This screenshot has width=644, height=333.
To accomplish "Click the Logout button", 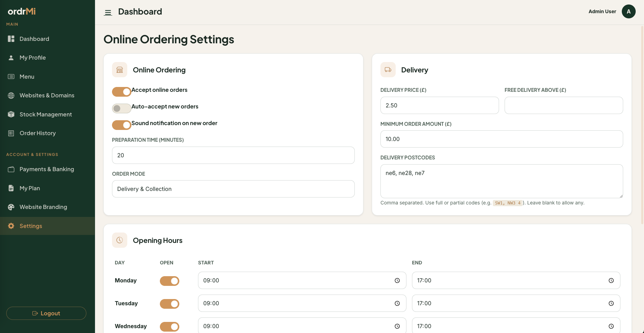I will (46, 313).
